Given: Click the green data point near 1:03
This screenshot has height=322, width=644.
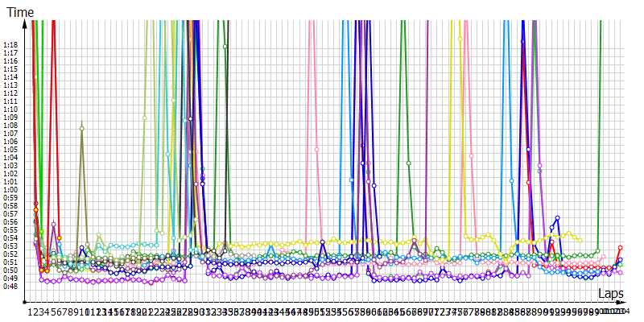Looking at the screenshot, I should pyautogui.click(x=409, y=163).
